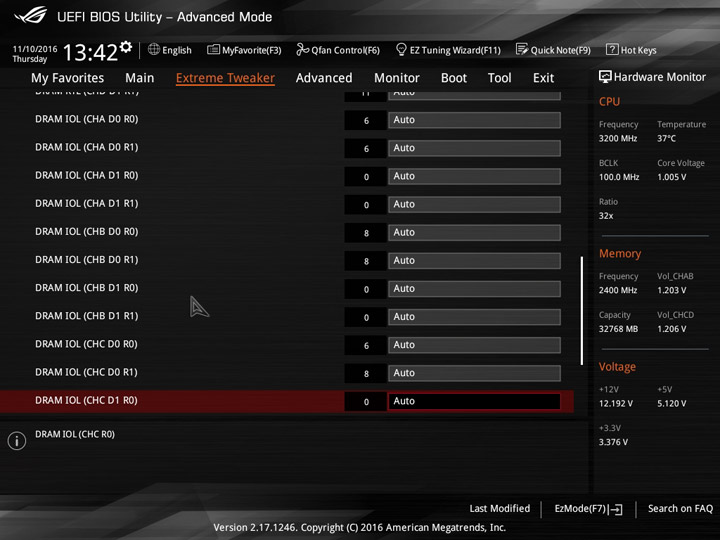Switch to the Main tab

[140, 78]
